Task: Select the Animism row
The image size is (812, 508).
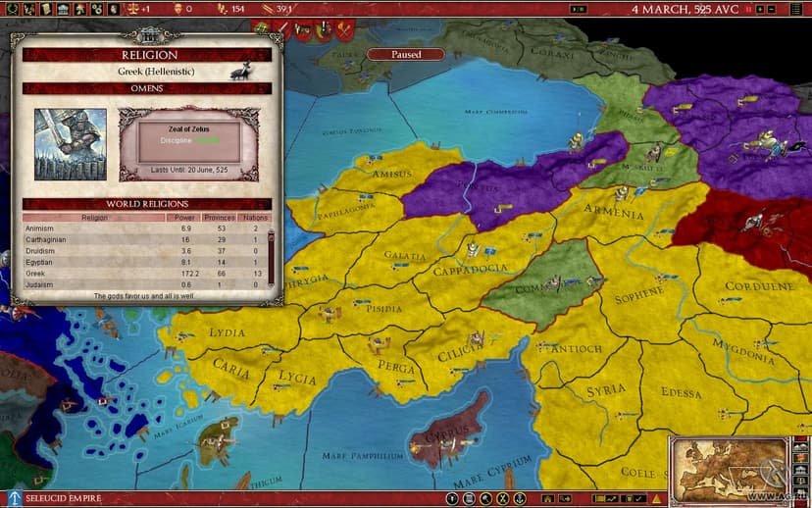Action: tap(145, 229)
